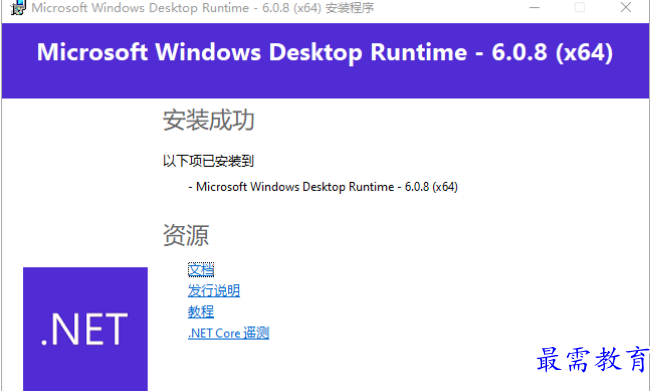
Task: Click the 资源 heading text
Action: coord(185,235)
